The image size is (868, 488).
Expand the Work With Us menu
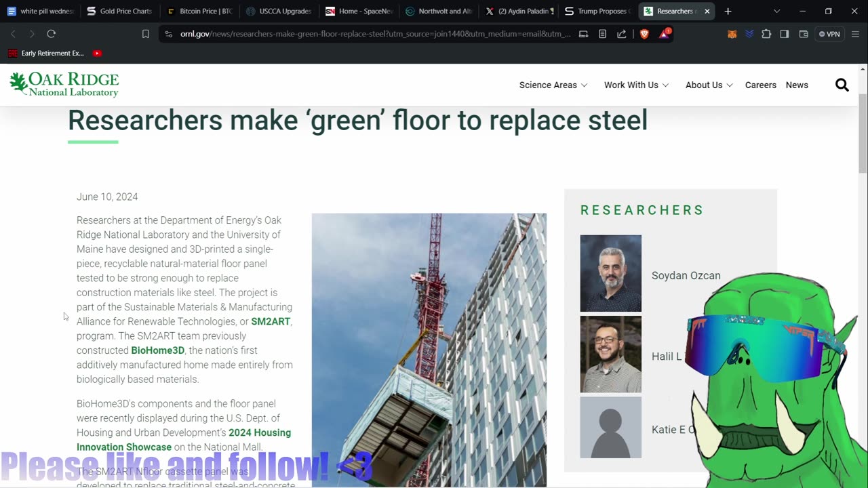pos(636,85)
